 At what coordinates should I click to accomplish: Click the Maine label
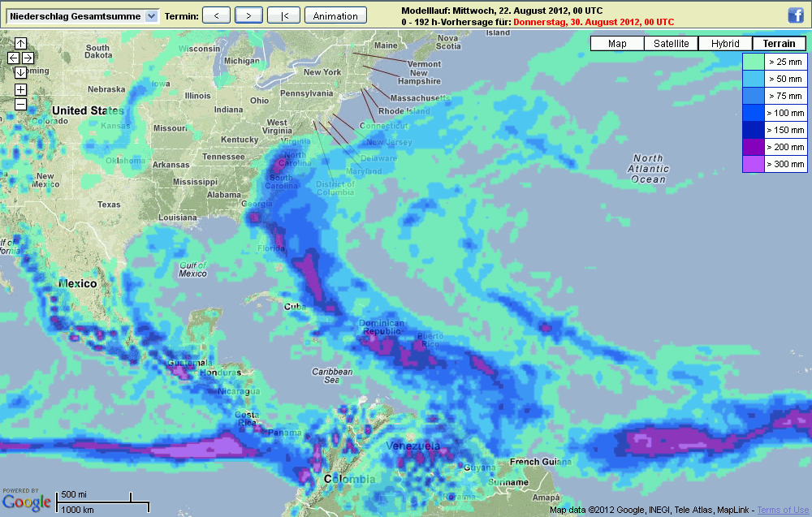pos(386,45)
